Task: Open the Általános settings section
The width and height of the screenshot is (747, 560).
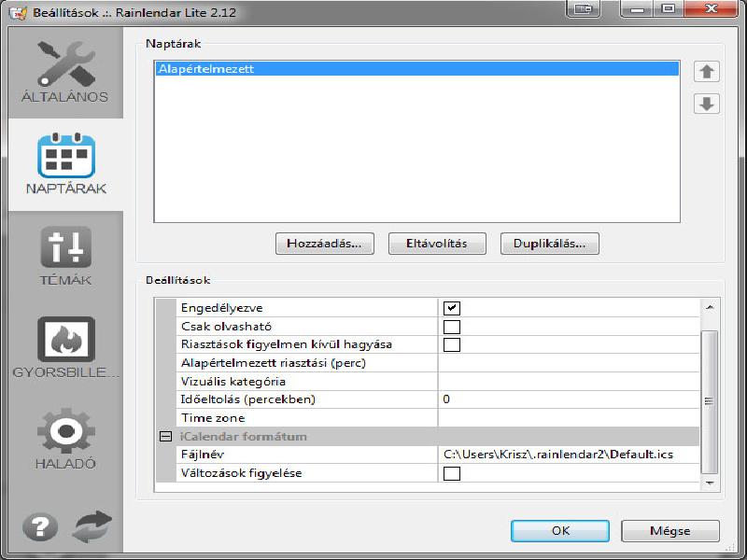Action: (x=65, y=73)
